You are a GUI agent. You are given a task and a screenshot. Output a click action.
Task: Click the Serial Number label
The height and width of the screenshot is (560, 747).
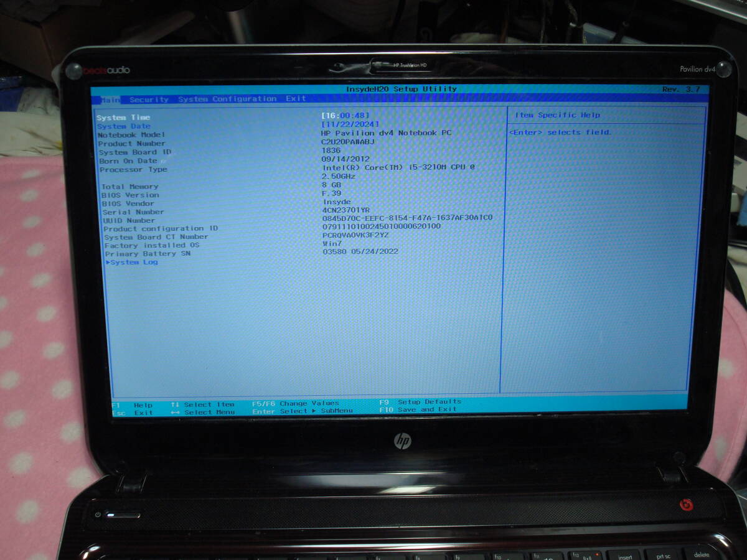[x=134, y=212]
